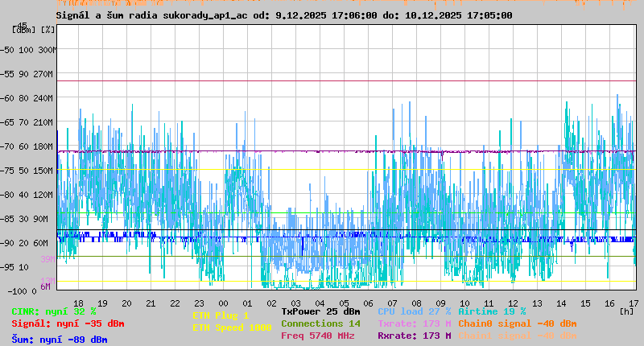Click the TxPower 25 dBm label
644x346 pixels.
tap(320, 311)
